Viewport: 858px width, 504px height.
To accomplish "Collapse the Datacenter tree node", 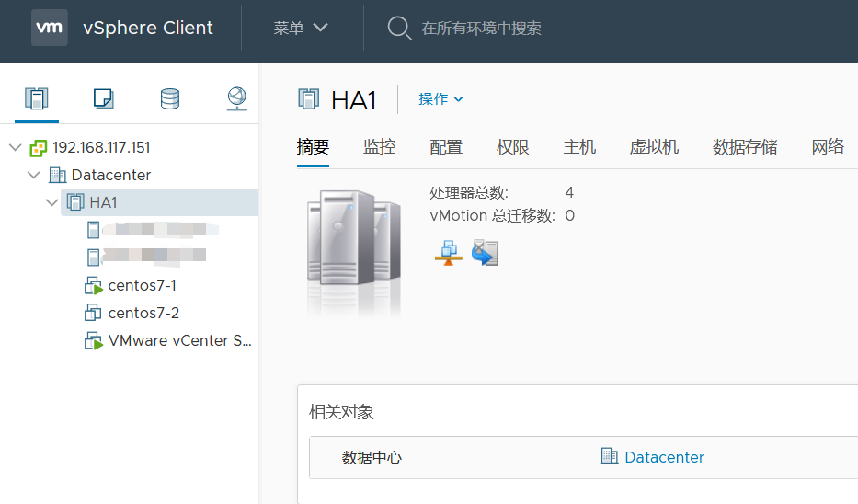I will [x=34, y=175].
